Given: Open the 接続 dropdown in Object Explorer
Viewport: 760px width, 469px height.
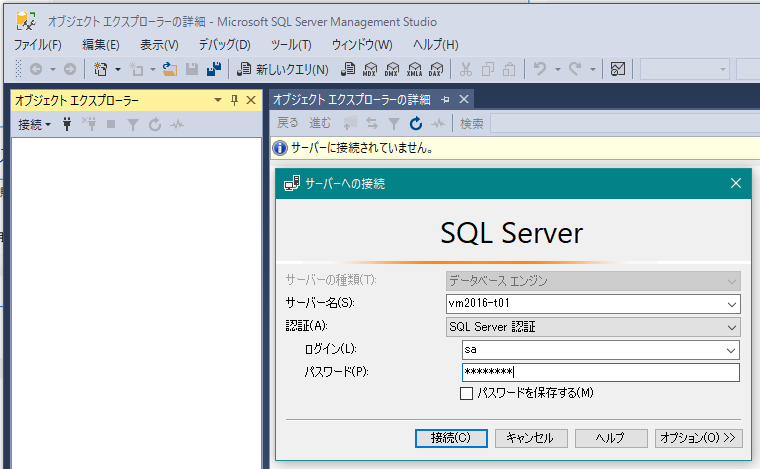Looking at the screenshot, I should click(34, 125).
